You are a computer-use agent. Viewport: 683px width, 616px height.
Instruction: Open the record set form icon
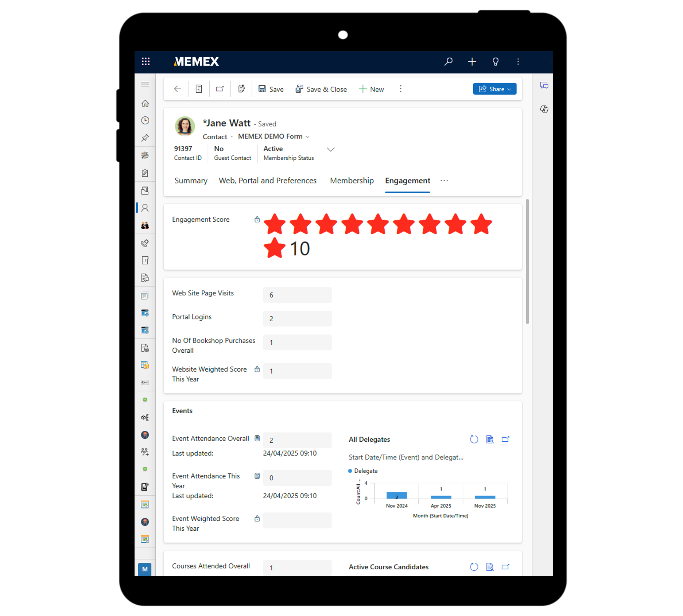199,89
